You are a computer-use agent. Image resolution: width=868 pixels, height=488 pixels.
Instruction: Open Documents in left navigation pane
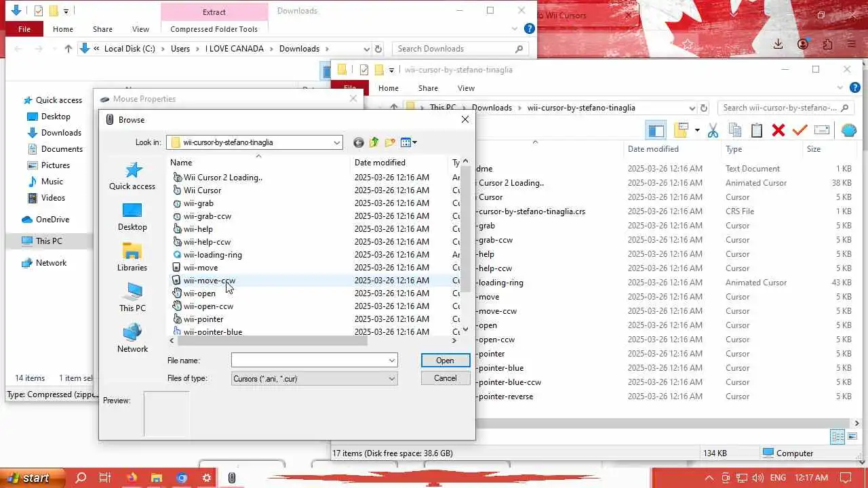[x=55, y=149]
